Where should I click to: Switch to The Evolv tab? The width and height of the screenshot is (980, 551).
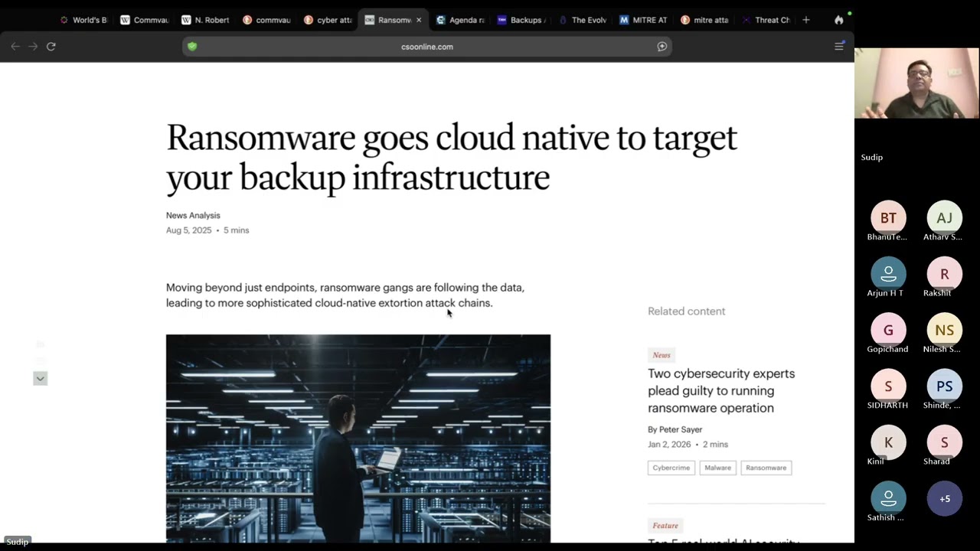tap(582, 20)
